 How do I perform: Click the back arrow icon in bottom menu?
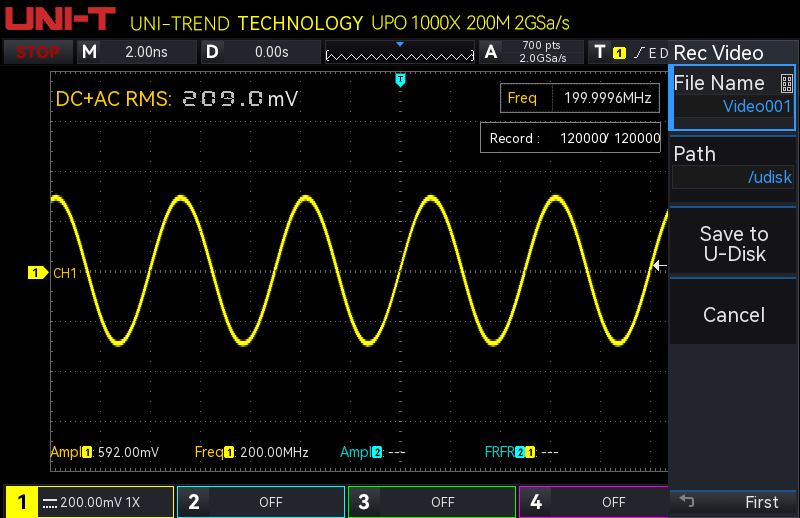click(x=686, y=501)
